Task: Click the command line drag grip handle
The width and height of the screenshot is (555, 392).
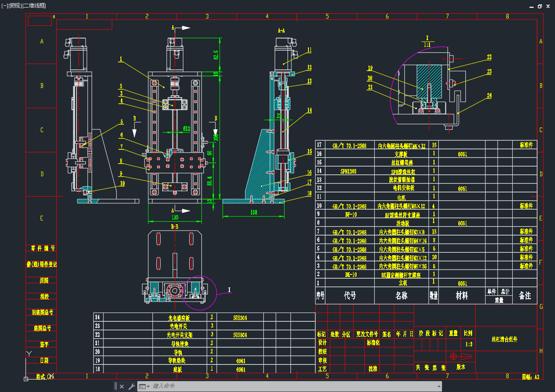Action: tap(116, 386)
